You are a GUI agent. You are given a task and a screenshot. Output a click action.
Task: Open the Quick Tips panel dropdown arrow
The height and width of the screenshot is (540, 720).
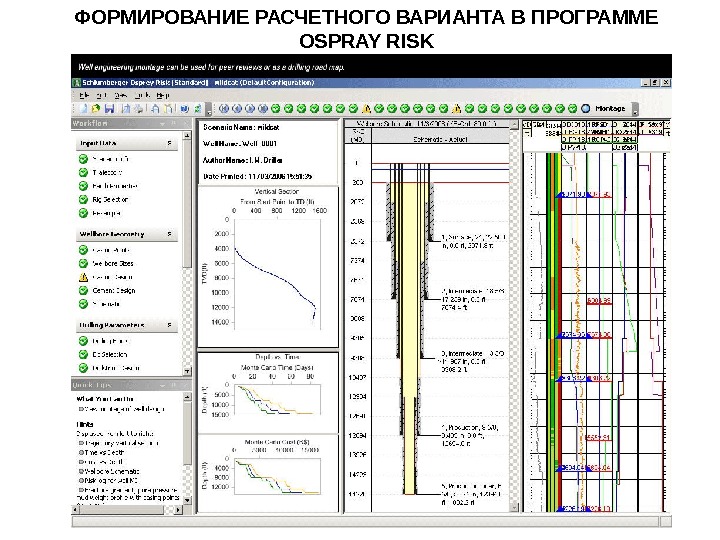(162, 386)
